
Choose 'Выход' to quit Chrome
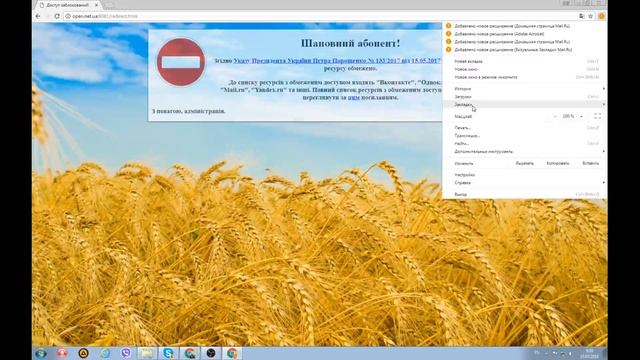[x=524, y=194]
